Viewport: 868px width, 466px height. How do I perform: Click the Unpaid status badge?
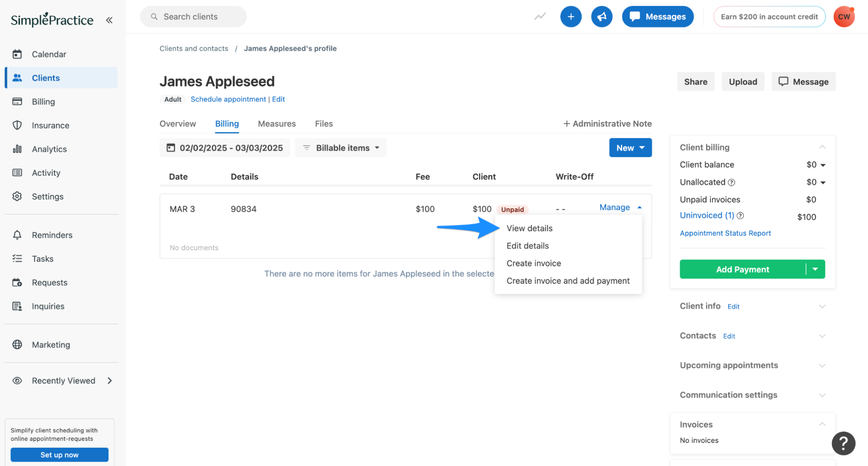512,210
